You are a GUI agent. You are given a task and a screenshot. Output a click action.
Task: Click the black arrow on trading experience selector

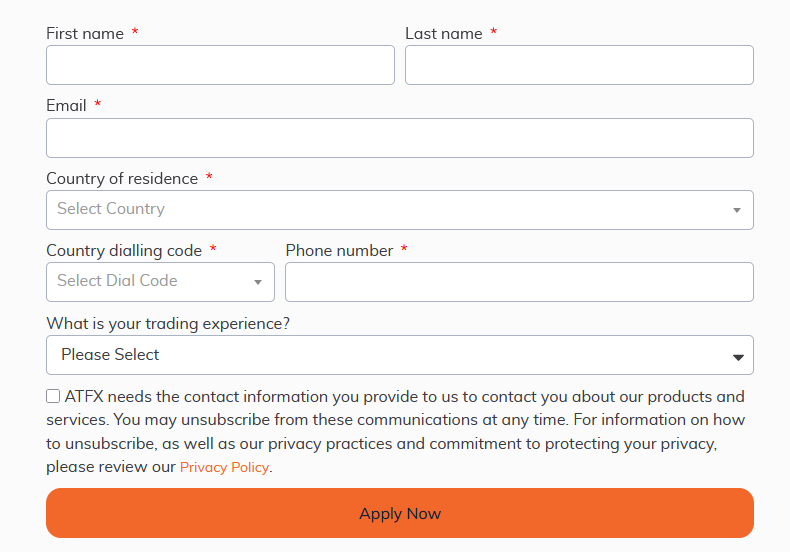pos(738,357)
